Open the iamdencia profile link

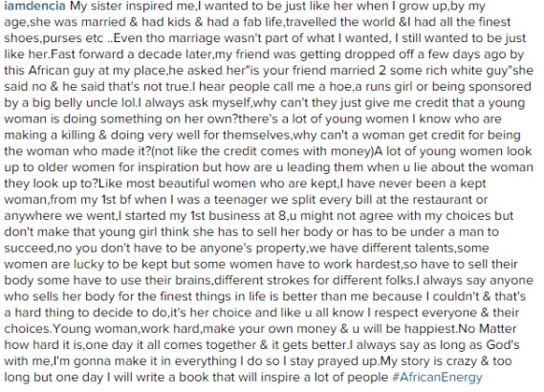34,6
